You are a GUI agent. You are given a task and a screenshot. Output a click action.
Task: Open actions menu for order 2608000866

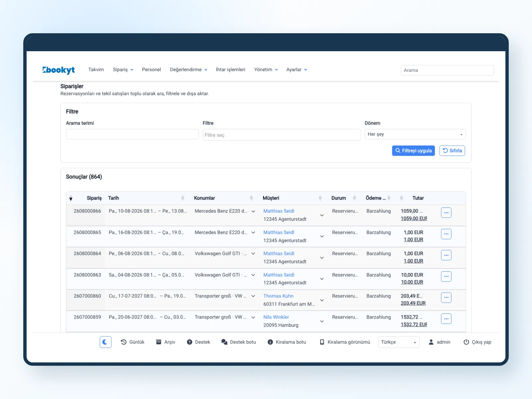coord(446,212)
